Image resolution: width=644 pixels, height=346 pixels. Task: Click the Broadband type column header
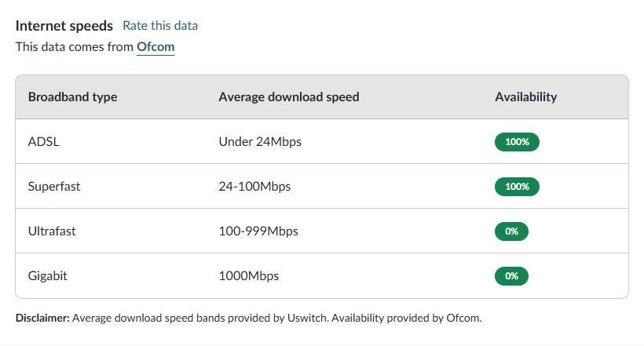click(72, 97)
